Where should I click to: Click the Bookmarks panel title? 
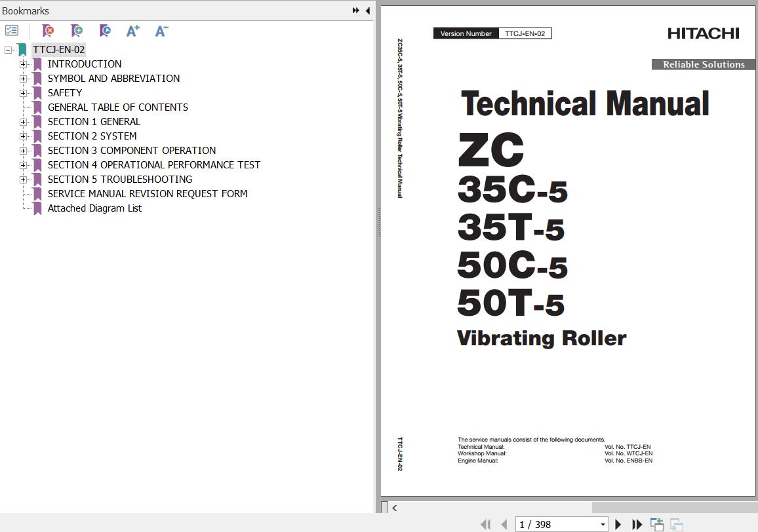click(26, 10)
